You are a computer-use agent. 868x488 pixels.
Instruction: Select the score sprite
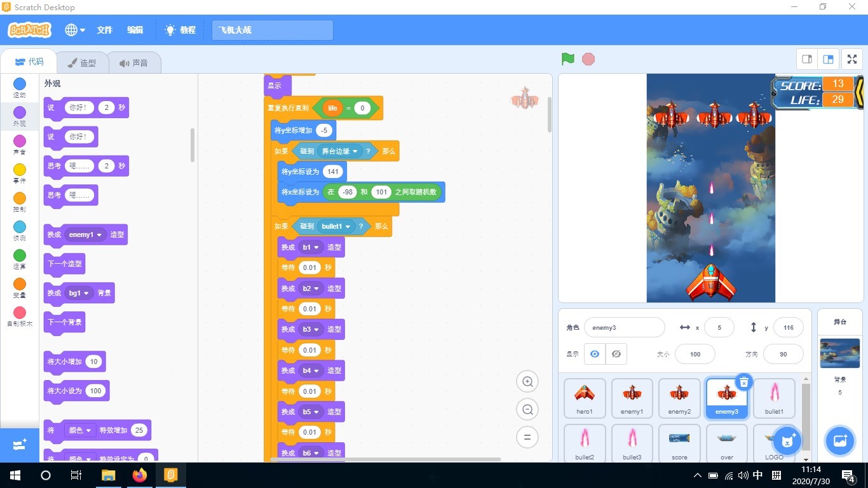[679, 444]
